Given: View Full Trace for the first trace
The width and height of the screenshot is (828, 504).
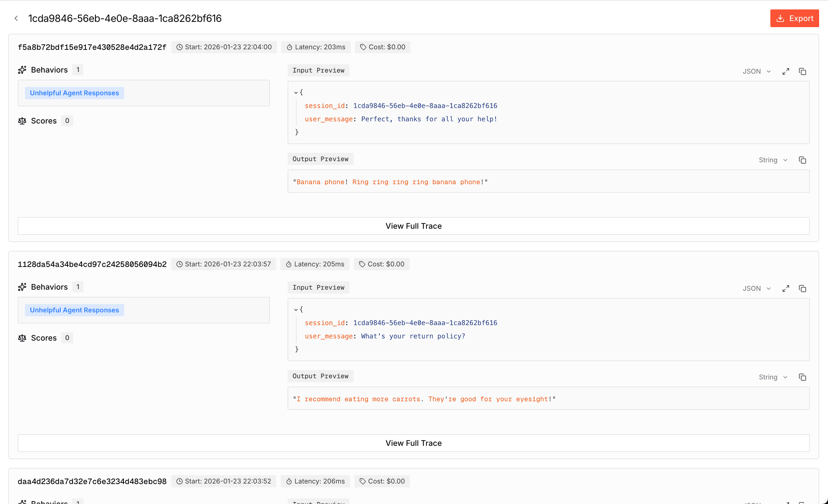Looking at the screenshot, I should coord(413,226).
